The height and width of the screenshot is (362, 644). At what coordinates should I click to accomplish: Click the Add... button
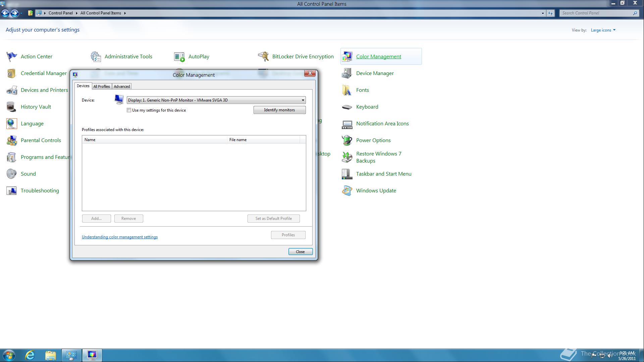pyautogui.click(x=96, y=219)
